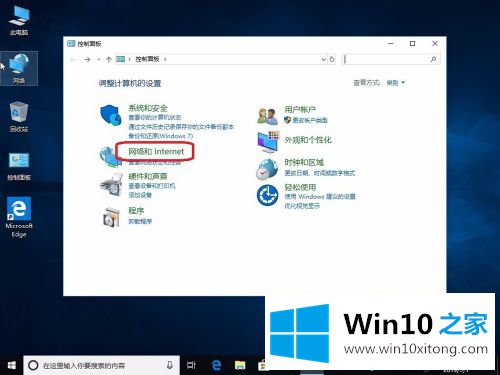Go forward in Control Panel navigation
The width and height of the screenshot is (500, 375).
pyautogui.click(x=87, y=59)
